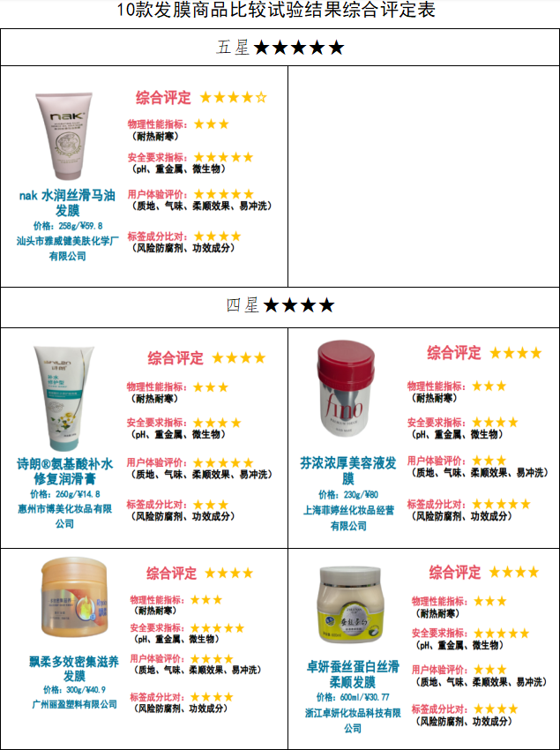Open the nak 水润丝滑马油发膜 product name
Screen dimensions: 560x750
tap(67, 202)
